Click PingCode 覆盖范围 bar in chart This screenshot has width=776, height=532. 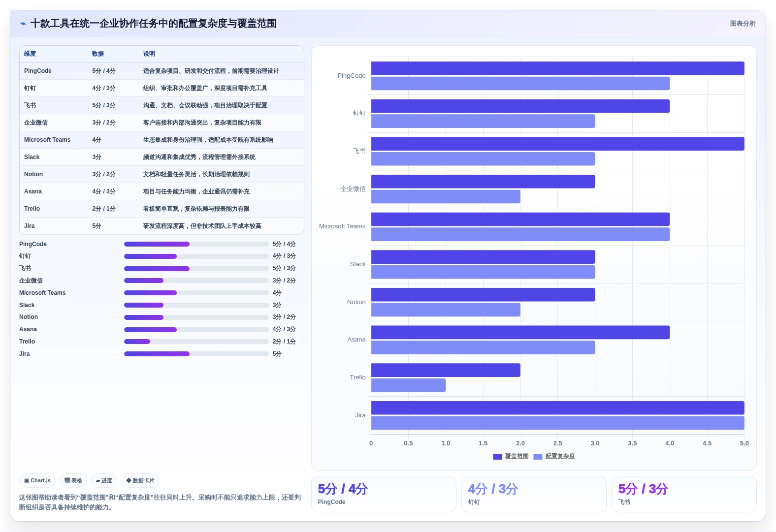[557, 68]
